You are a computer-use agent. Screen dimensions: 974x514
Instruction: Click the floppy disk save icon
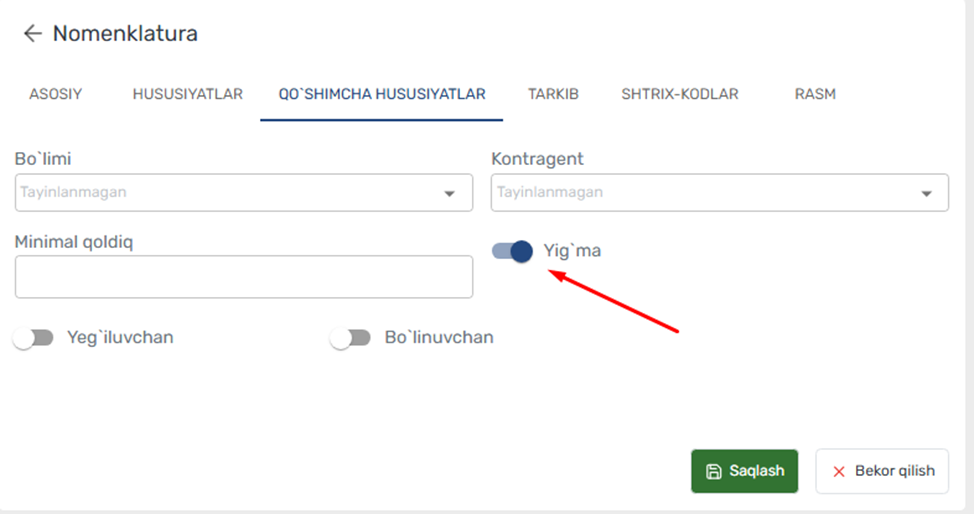(714, 471)
